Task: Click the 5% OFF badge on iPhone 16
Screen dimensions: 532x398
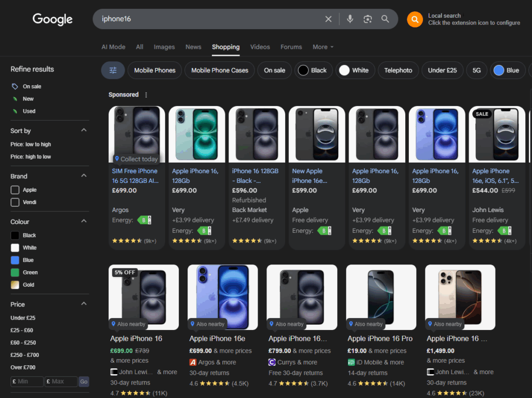Action: point(125,272)
